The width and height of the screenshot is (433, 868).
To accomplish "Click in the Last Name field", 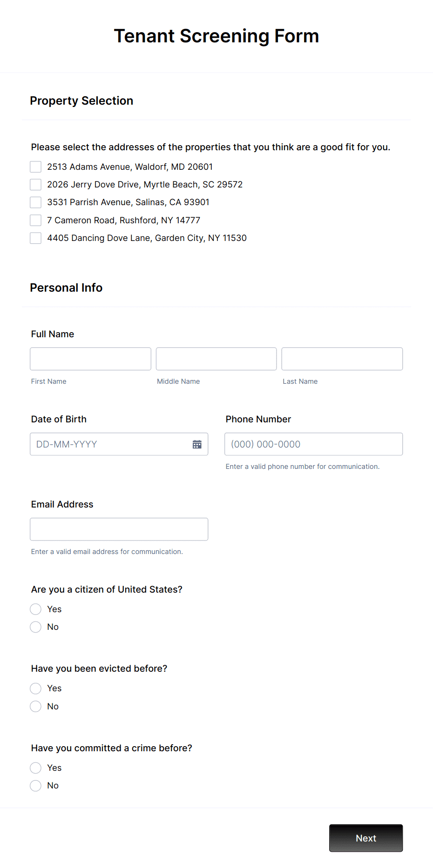I will tap(342, 359).
